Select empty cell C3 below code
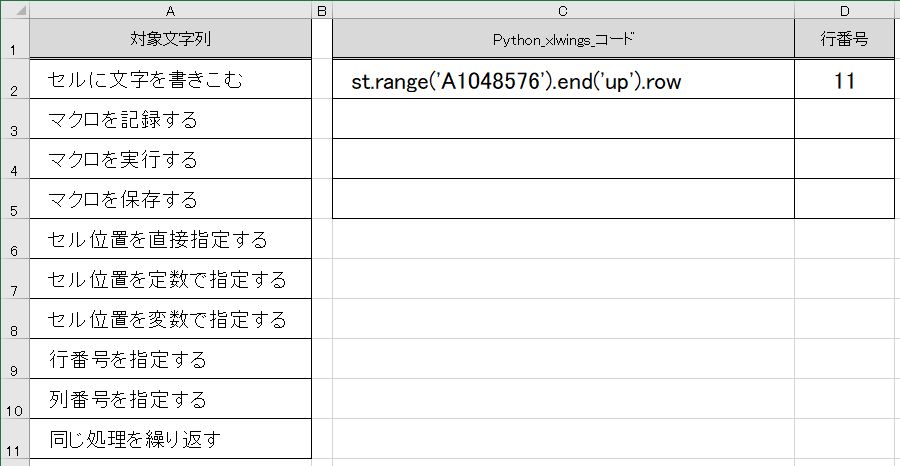 click(563, 119)
